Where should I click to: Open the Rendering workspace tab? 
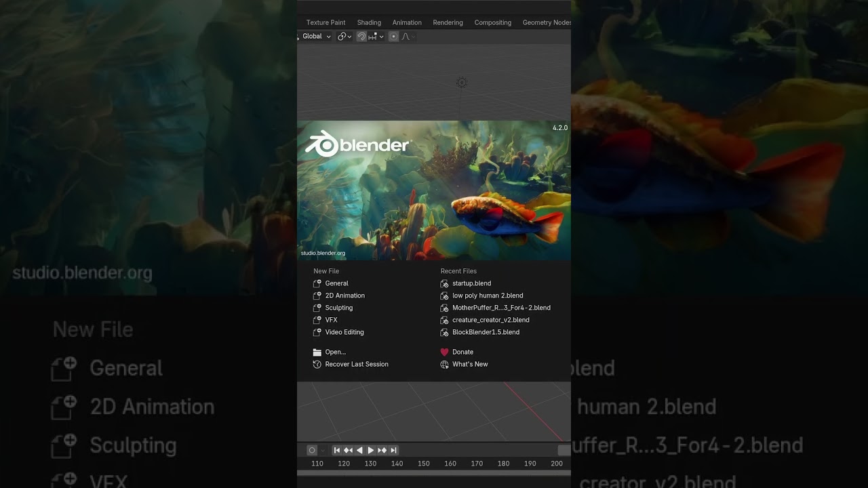click(448, 22)
